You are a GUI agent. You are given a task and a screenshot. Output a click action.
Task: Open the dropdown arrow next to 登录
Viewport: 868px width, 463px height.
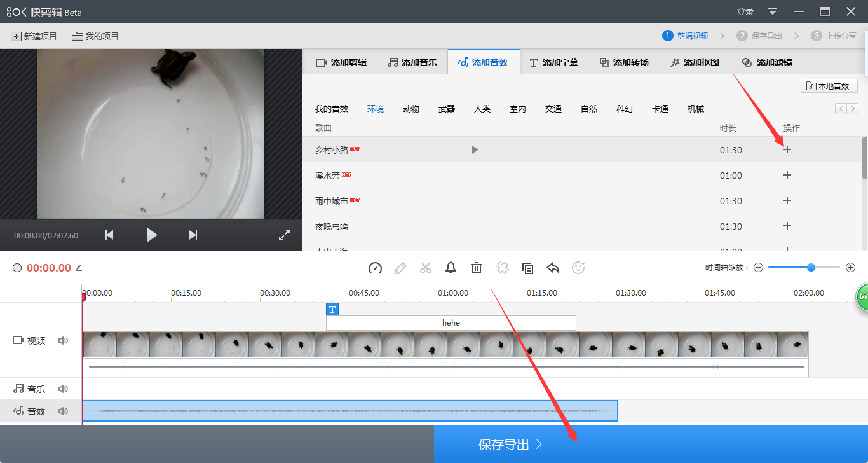[772, 11]
